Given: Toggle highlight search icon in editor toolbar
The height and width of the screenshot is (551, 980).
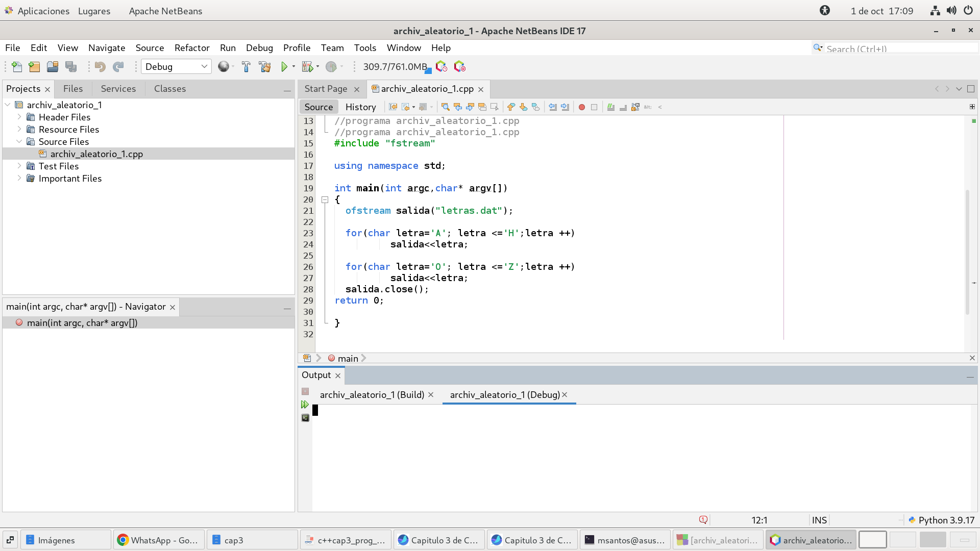Looking at the screenshot, I should click(x=482, y=107).
